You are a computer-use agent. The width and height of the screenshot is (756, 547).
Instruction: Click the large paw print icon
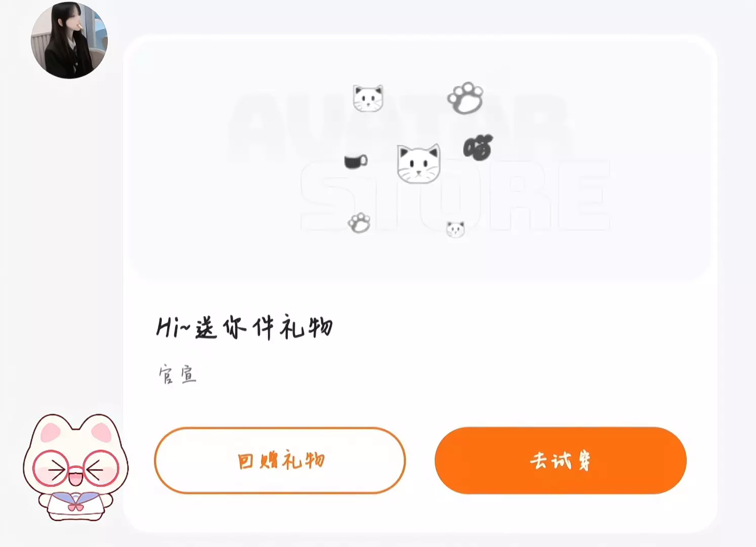coord(466,98)
